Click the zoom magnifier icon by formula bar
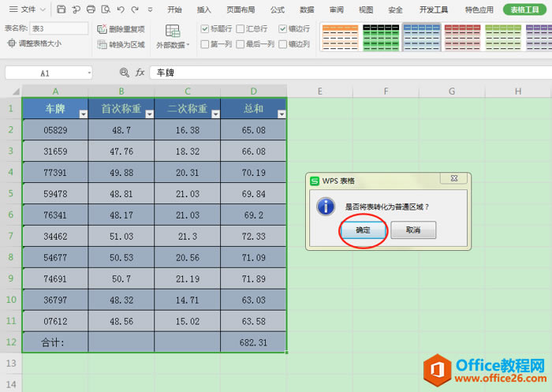The image size is (552, 392). tap(124, 73)
